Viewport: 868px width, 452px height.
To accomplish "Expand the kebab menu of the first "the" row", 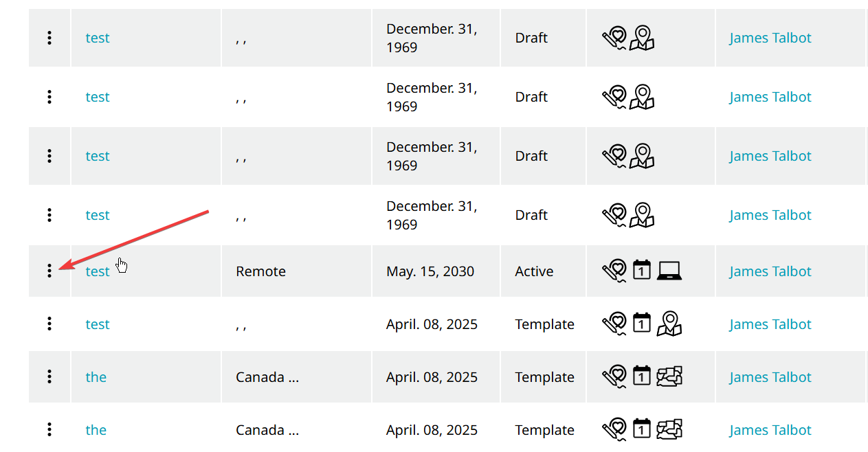I will pos(49,376).
